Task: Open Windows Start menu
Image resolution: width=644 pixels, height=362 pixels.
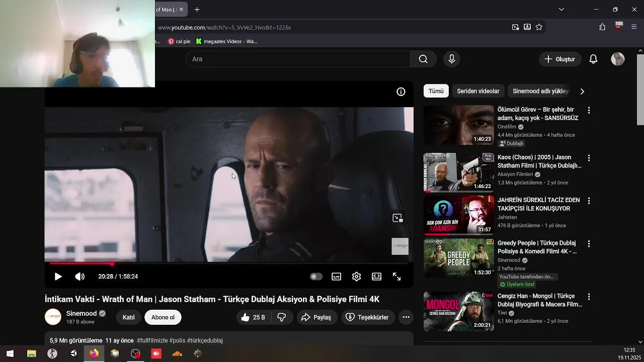Action: [10, 353]
